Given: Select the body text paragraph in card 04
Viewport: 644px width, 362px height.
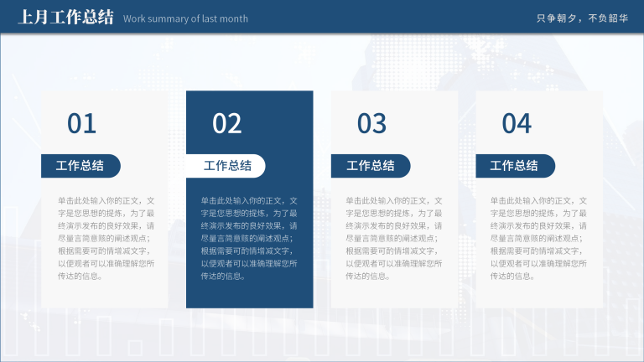Looking at the screenshot, I should tap(538, 238).
